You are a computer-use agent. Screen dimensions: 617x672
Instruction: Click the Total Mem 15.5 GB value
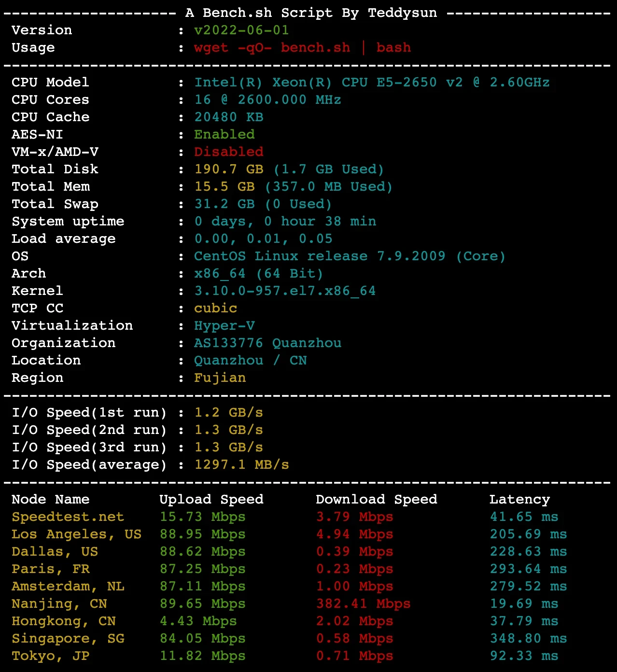pos(224,187)
